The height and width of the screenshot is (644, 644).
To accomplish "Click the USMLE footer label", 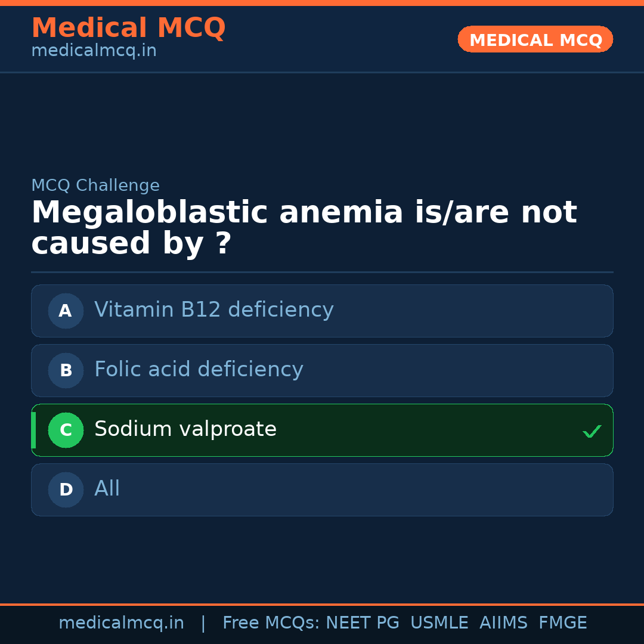I will coord(439,623).
